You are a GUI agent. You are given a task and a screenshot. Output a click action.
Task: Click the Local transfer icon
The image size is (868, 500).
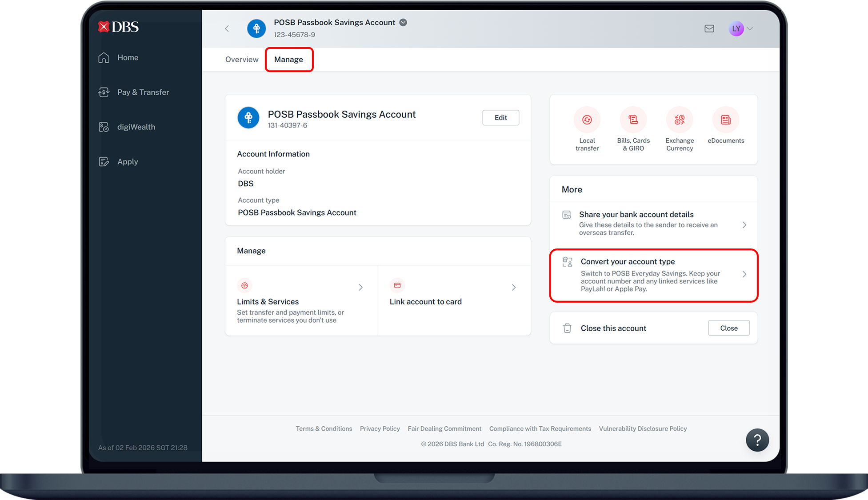[587, 120]
